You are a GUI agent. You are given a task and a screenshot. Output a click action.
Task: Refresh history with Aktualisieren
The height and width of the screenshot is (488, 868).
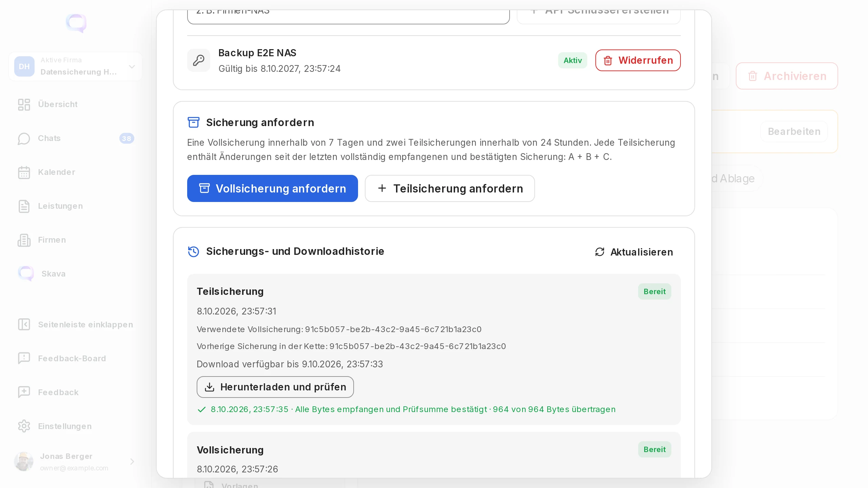634,252
